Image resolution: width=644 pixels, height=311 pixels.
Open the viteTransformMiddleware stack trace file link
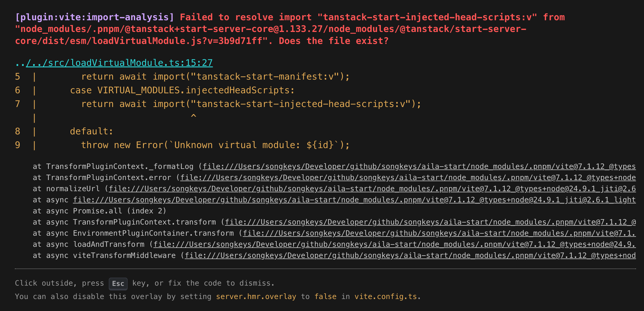(x=410, y=255)
